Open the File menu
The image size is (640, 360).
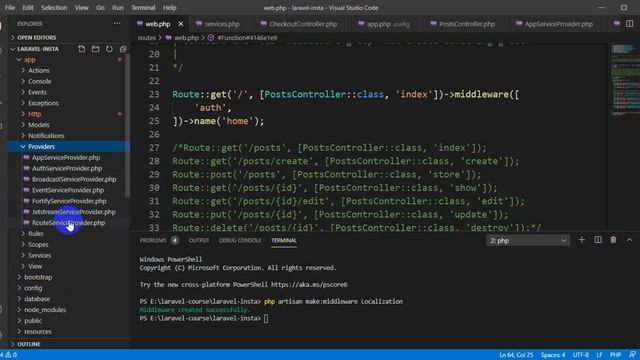pyautogui.click(x=10, y=8)
